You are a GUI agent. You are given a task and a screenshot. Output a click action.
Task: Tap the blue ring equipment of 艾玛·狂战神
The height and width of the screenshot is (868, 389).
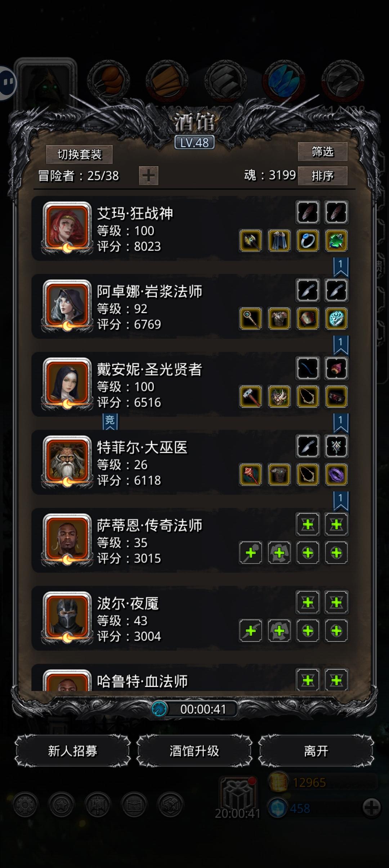(x=308, y=241)
